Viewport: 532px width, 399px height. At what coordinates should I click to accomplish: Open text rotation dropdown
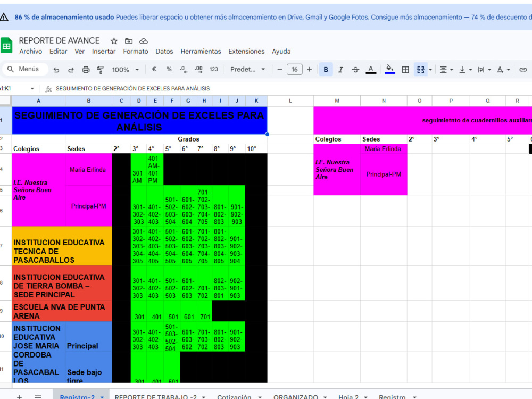point(503,70)
